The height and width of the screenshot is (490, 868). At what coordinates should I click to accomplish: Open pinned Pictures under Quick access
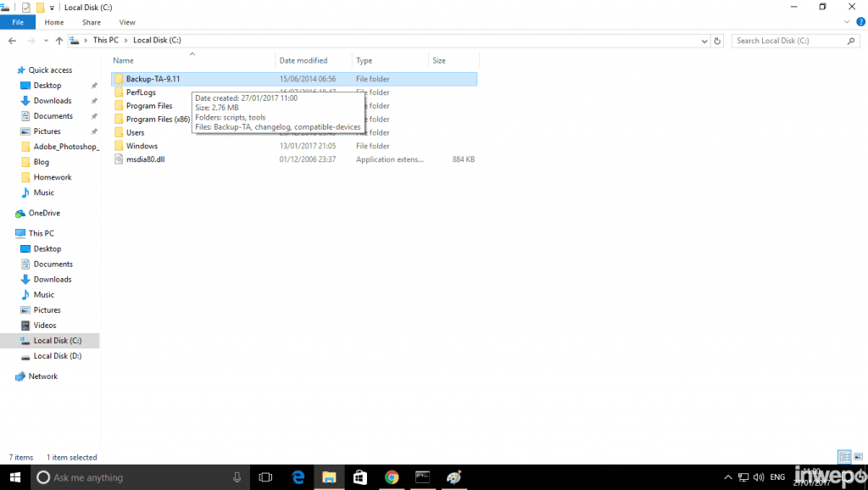tap(47, 131)
